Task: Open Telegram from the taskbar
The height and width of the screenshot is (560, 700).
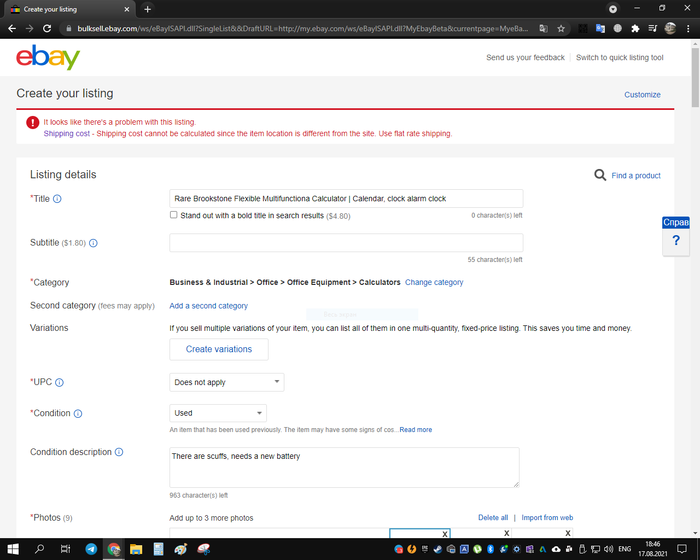Action: 92,549
